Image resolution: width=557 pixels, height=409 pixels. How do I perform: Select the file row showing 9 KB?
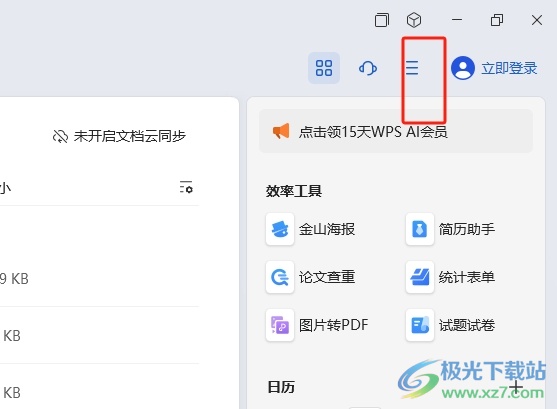tap(99, 279)
